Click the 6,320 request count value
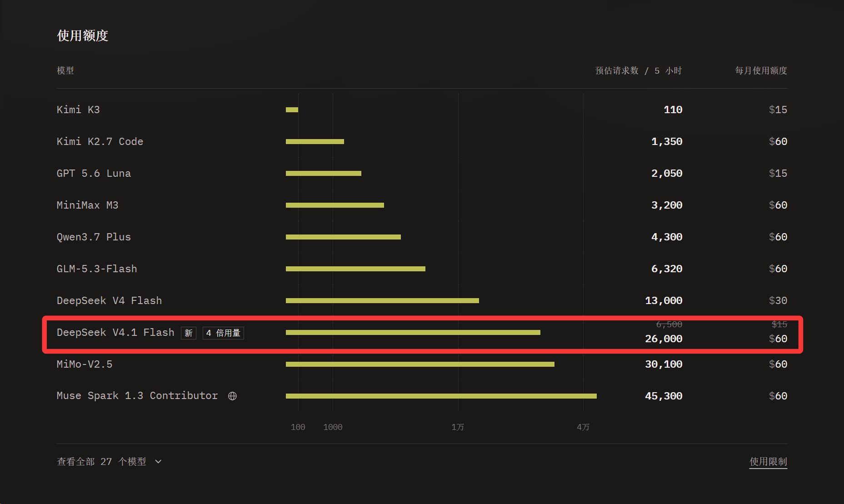Image resolution: width=844 pixels, height=504 pixels. tap(667, 269)
